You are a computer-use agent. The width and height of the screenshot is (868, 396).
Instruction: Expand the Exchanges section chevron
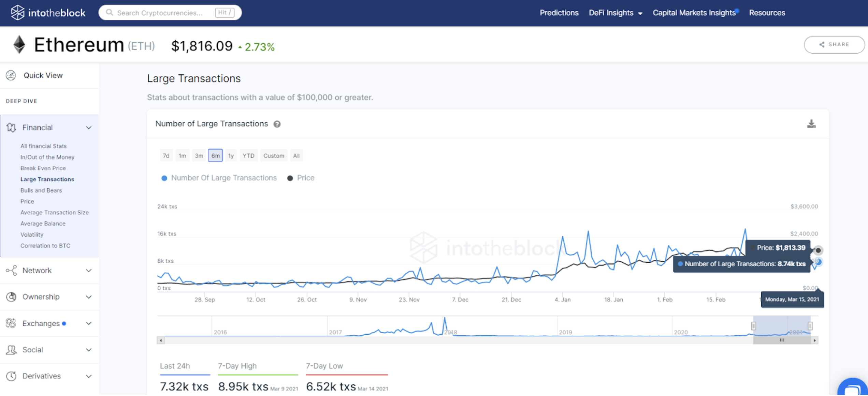point(89,324)
